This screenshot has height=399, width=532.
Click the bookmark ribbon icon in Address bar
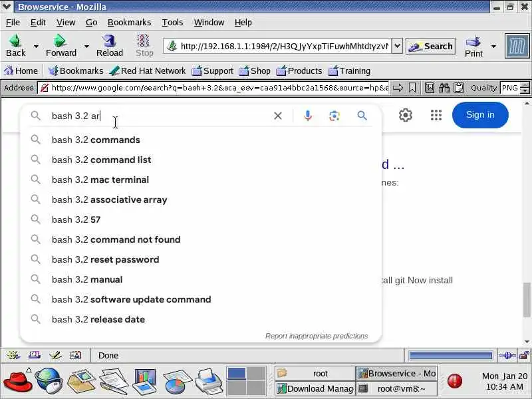click(412, 88)
